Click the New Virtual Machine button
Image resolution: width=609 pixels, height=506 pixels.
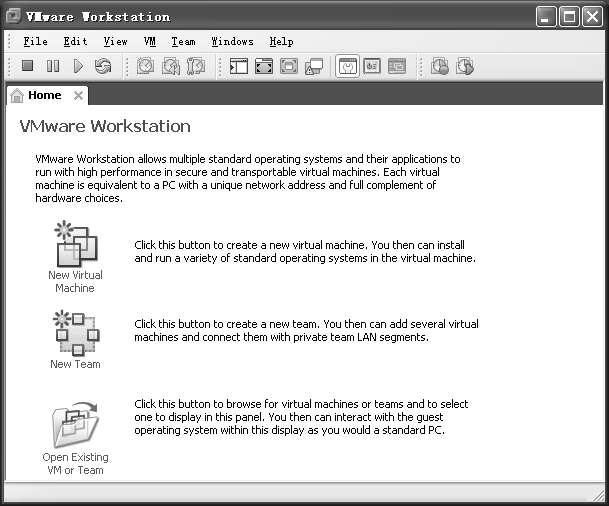click(x=75, y=256)
